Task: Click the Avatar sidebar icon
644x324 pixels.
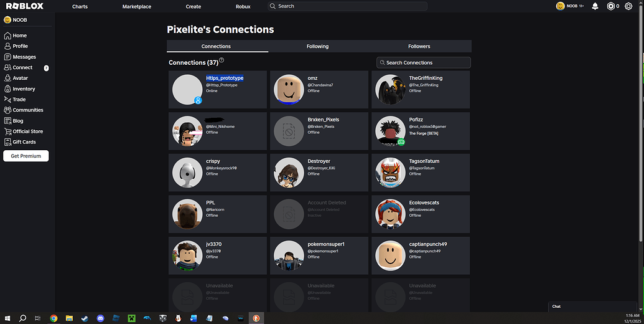Action: pos(7,78)
